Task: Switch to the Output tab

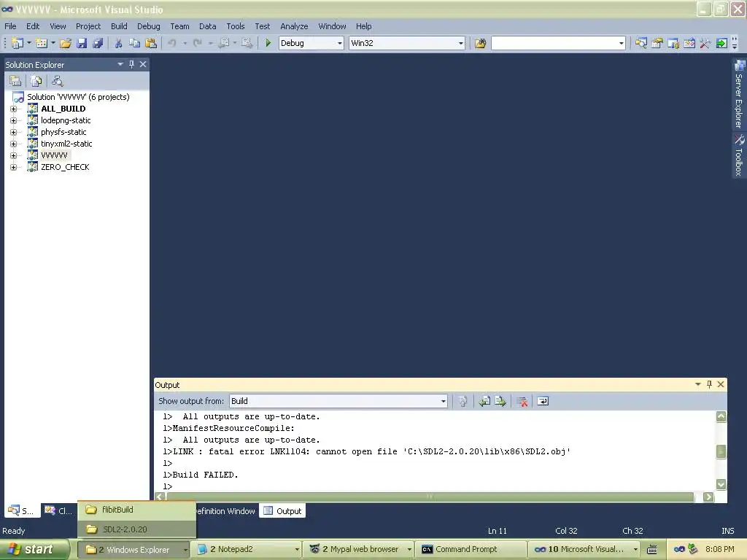Action: [284, 511]
